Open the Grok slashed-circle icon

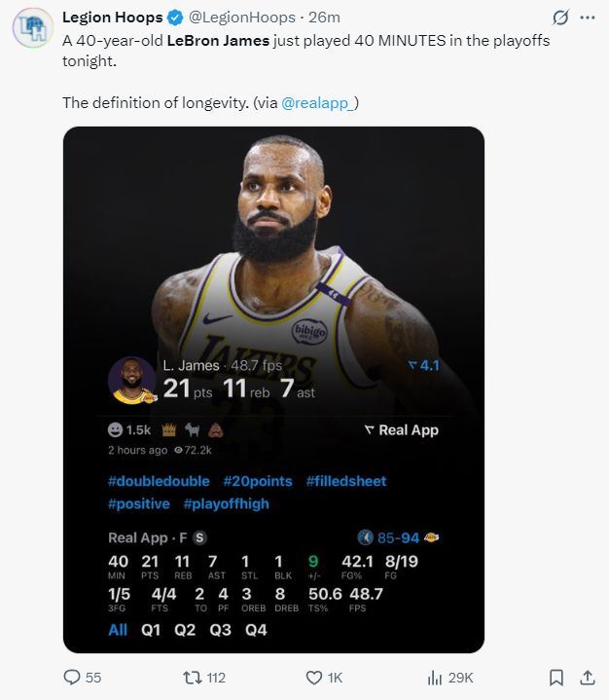pos(560,18)
